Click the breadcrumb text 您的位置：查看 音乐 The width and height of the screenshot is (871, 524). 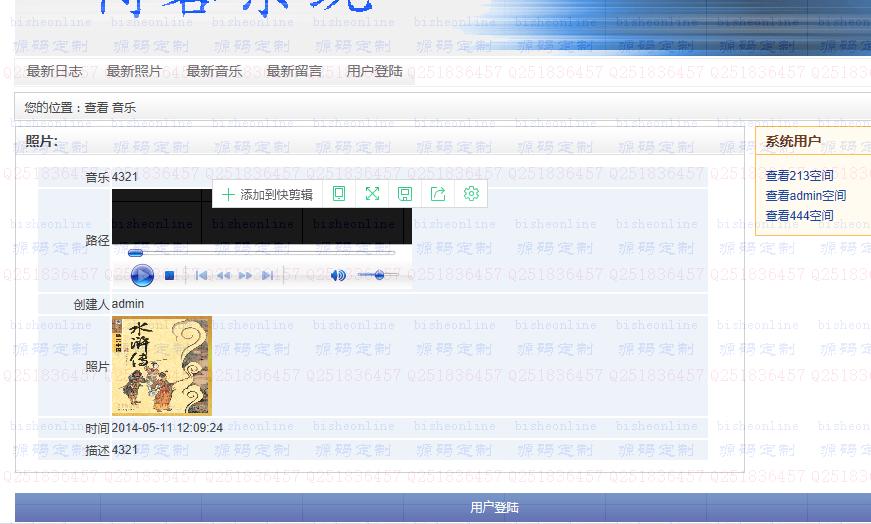(x=80, y=108)
